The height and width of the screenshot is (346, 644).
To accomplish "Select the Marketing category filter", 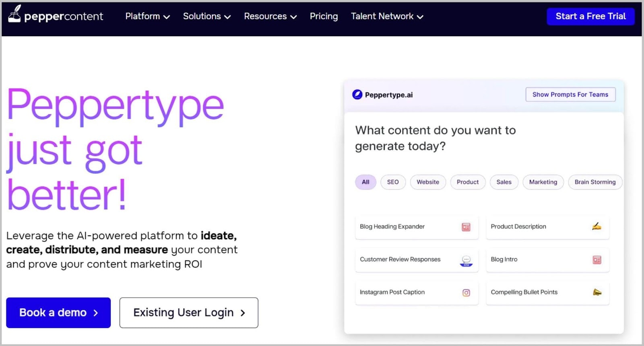I will 543,182.
